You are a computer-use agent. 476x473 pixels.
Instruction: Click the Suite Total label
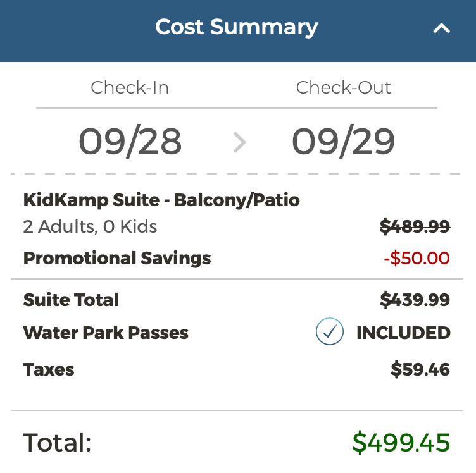pyautogui.click(x=71, y=300)
